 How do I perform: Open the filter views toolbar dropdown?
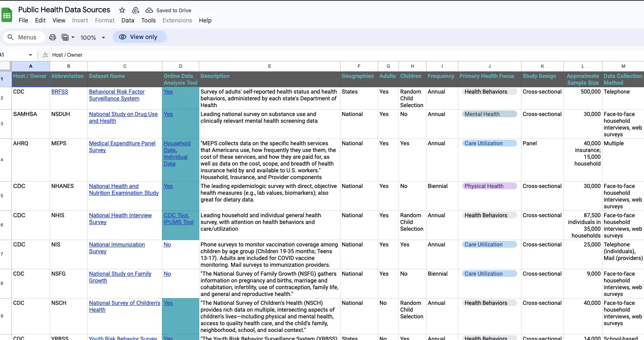pyautogui.click(x=68, y=37)
